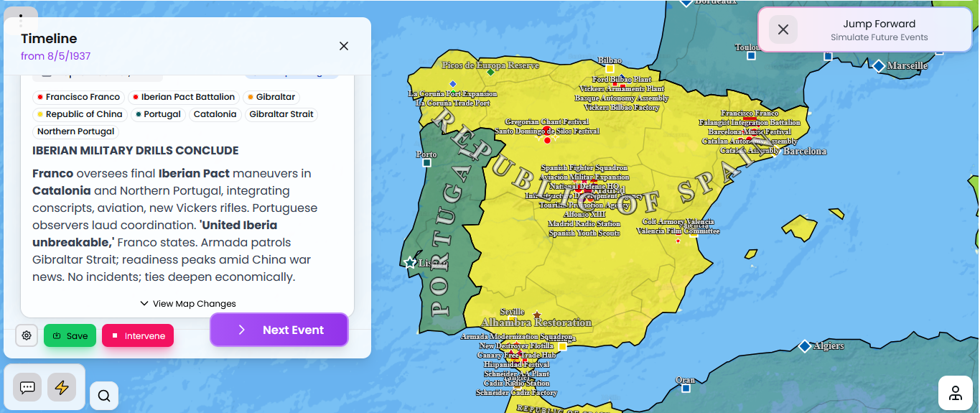Click the Francisco Franco tag chip
Viewport: 980px width, 413px height.
pos(78,97)
